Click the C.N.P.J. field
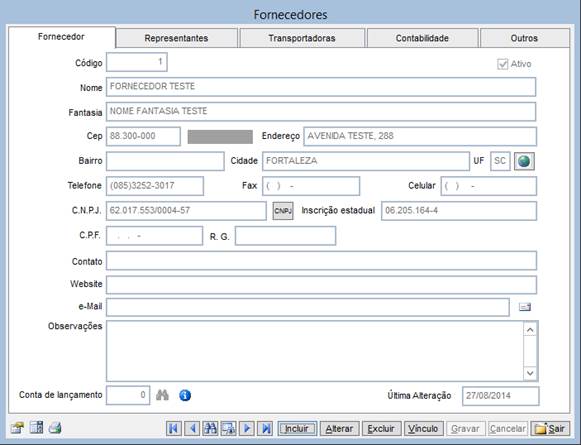Image resolution: width=581 pixels, height=445 pixels. [x=186, y=211]
